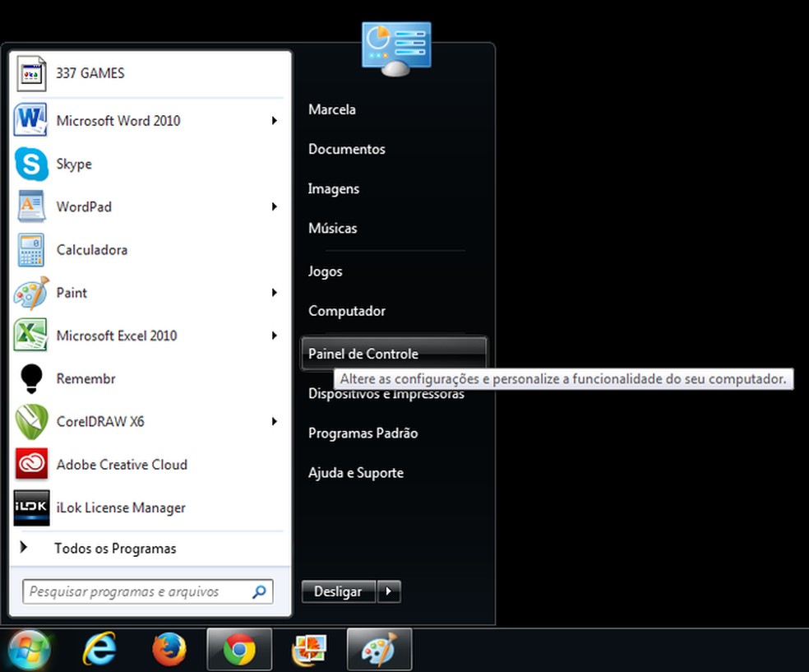
Task: Click the 337 GAMES label text
Action: coord(90,73)
